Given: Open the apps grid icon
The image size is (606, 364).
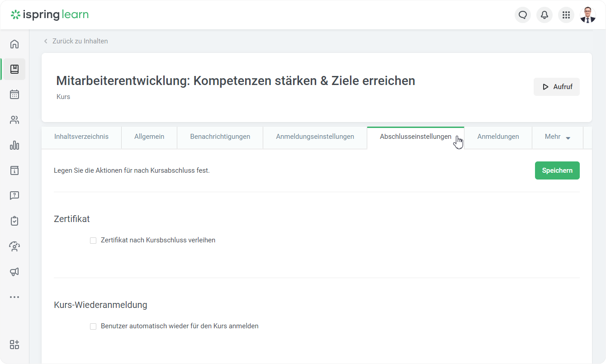Looking at the screenshot, I should click(x=566, y=15).
